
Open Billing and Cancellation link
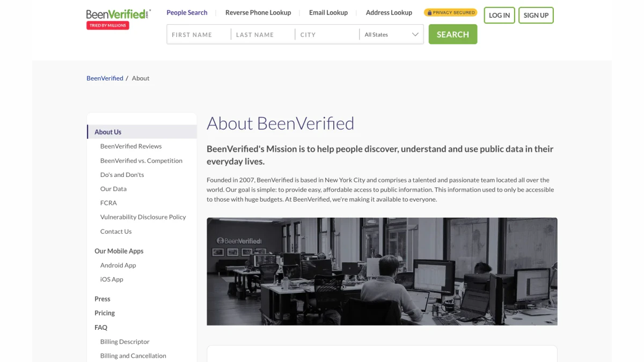point(133,356)
